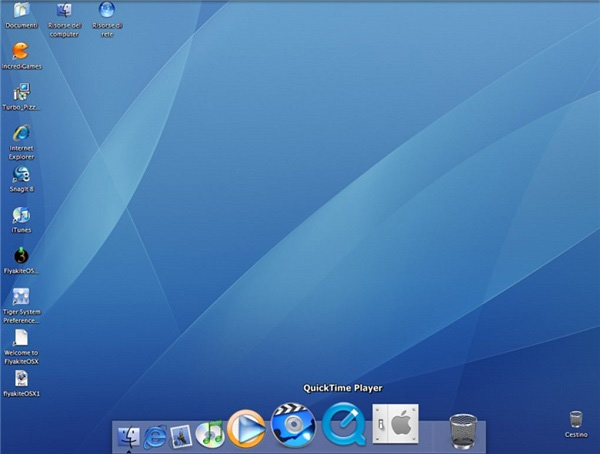Screen dimensions: 600x454
Task: Open Tiger System Preferences shortcut
Action: (x=21, y=297)
